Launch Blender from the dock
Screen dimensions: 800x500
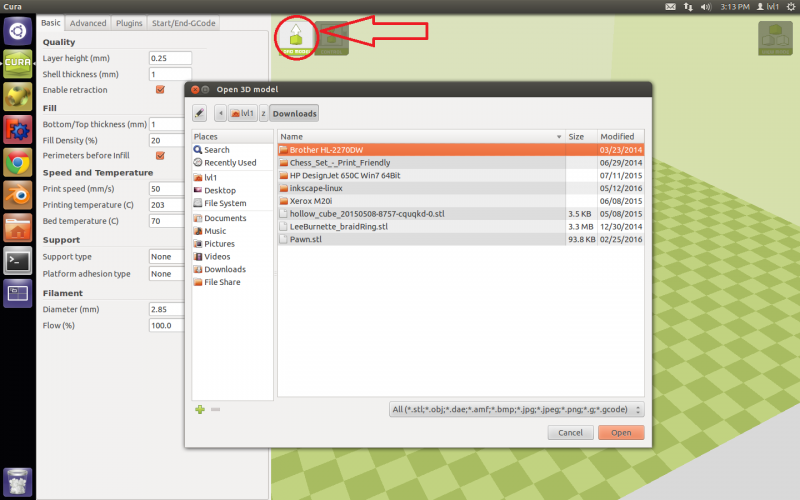tap(18, 195)
